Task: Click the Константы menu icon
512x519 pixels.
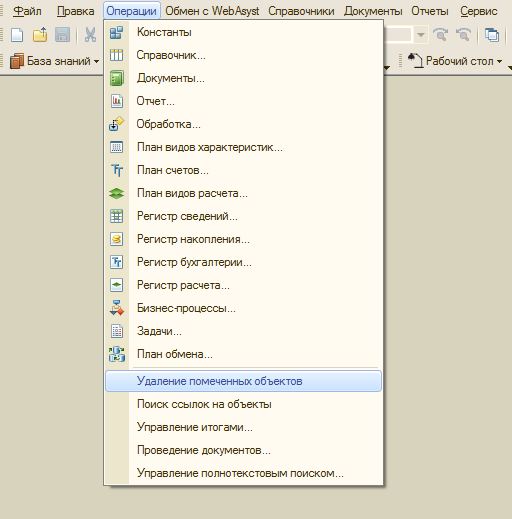Action: coord(116,32)
